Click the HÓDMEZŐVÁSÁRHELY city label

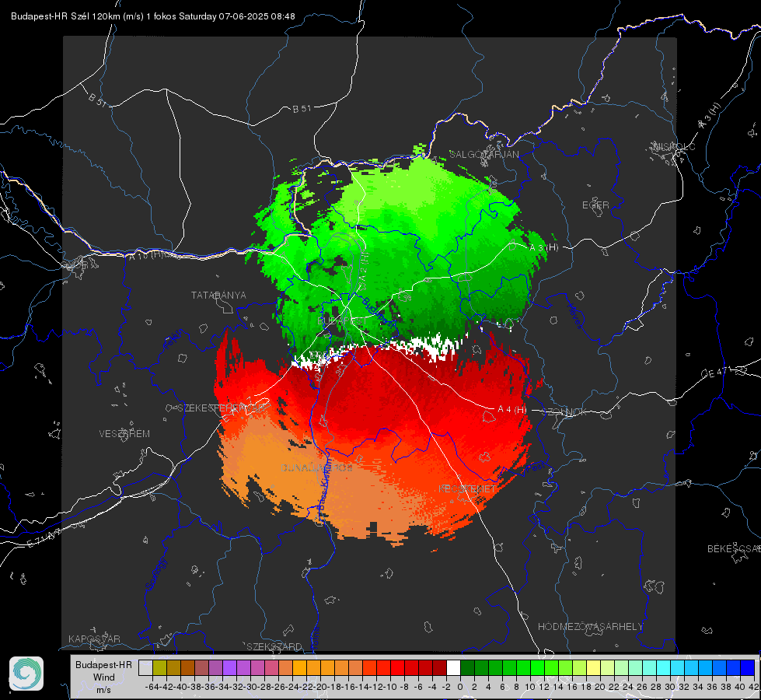click(590, 627)
